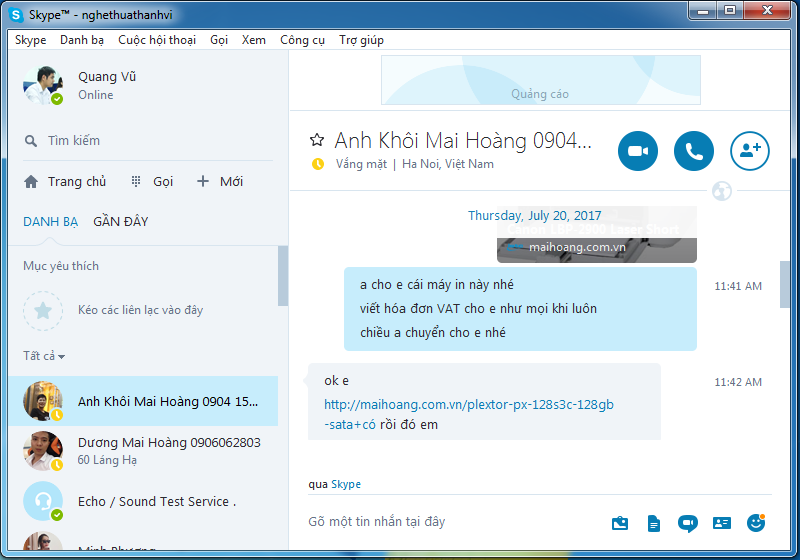The image size is (800, 560).
Task: Toggle favorite star for Anh Khôi Mai Hoàng
Action: [317, 140]
